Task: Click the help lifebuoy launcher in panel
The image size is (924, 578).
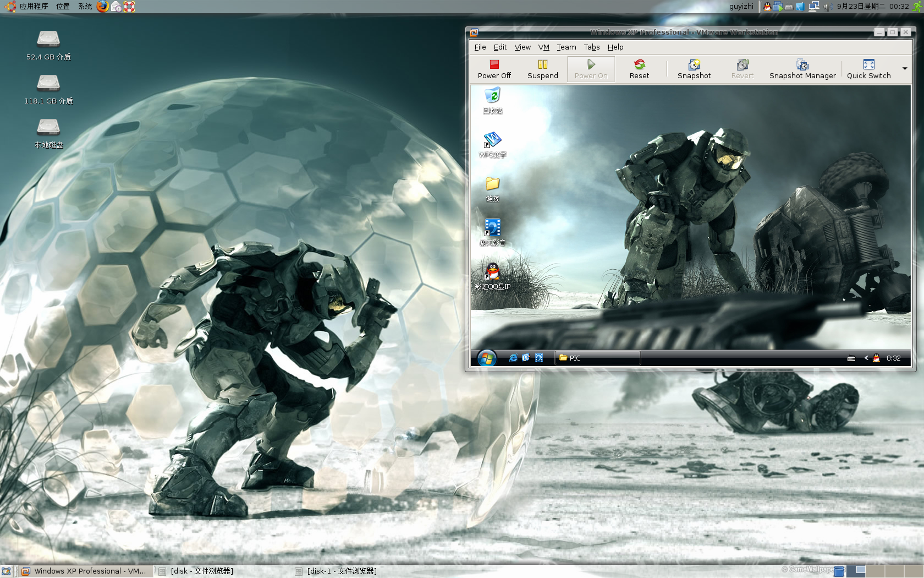Action: (x=129, y=7)
